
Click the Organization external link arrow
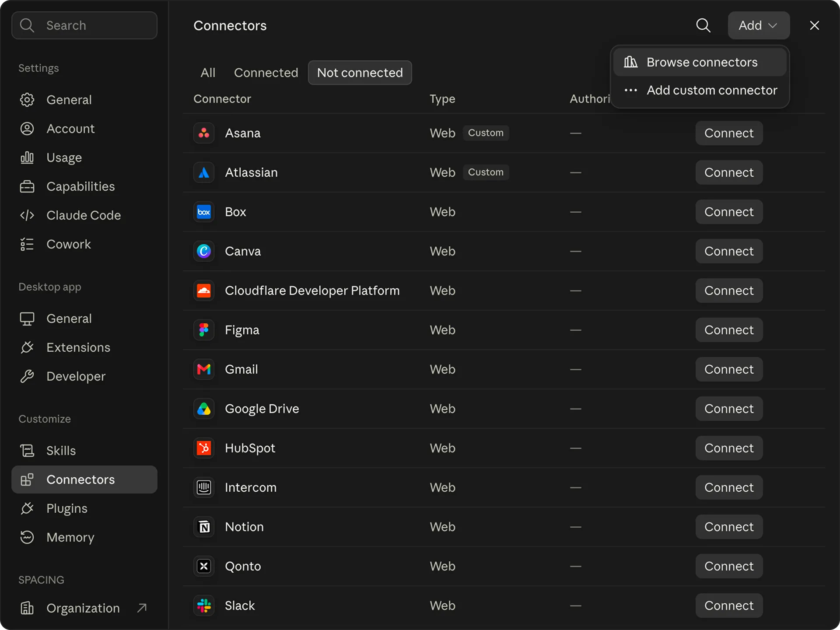tap(142, 608)
